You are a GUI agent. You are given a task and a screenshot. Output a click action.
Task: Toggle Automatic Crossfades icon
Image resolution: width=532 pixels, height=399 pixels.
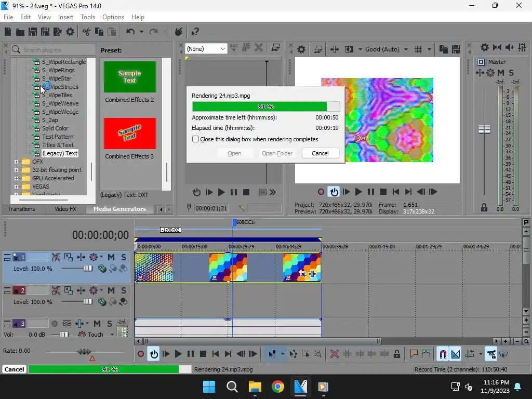point(455,354)
